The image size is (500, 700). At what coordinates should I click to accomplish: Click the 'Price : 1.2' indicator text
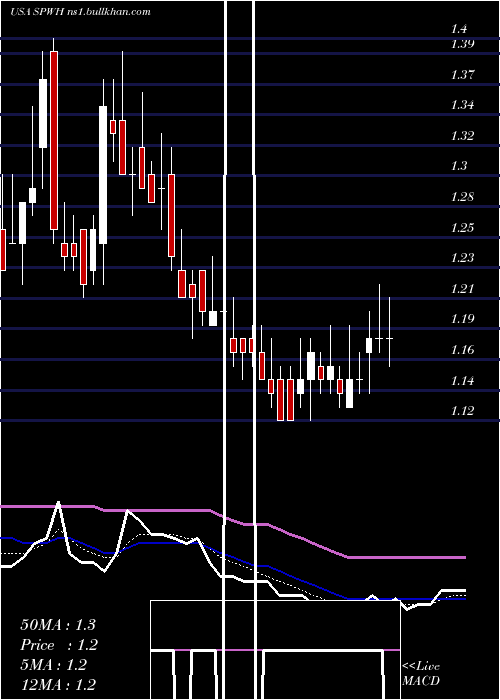pos(59,645)
